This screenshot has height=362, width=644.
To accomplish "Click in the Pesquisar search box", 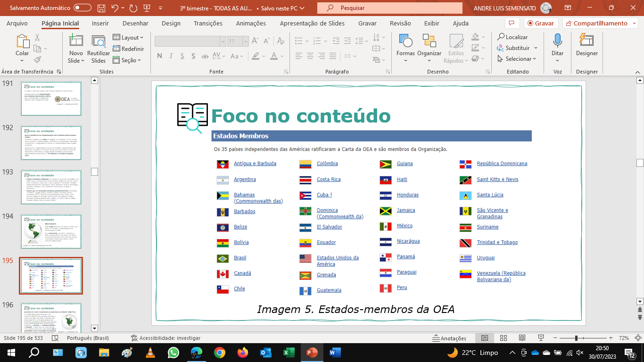I will pos(389,8).
